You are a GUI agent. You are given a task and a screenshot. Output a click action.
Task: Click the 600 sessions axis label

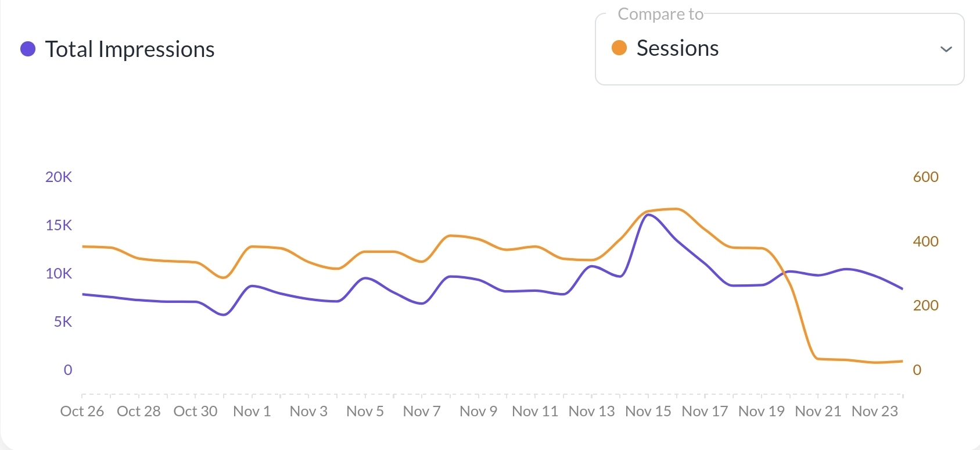[925, 177]
